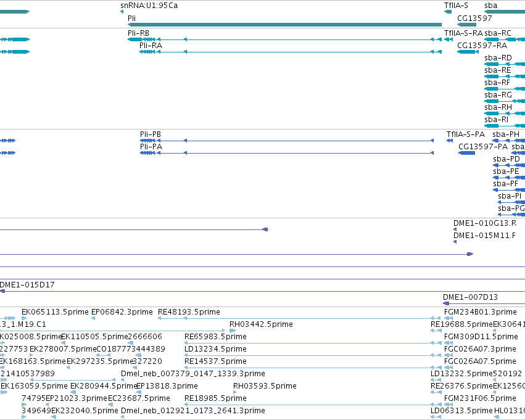
Task: Click the EP21023.3prime EST label
Action: 76,398
